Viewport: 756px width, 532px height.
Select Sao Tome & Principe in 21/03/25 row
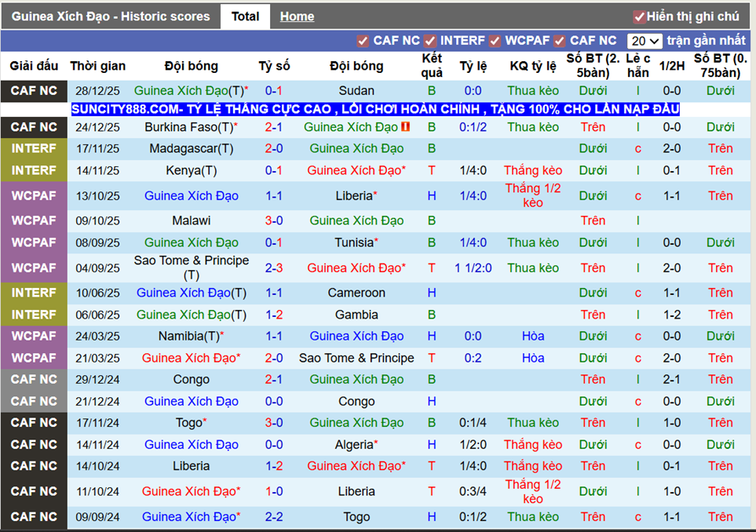(x=356, y=358)
